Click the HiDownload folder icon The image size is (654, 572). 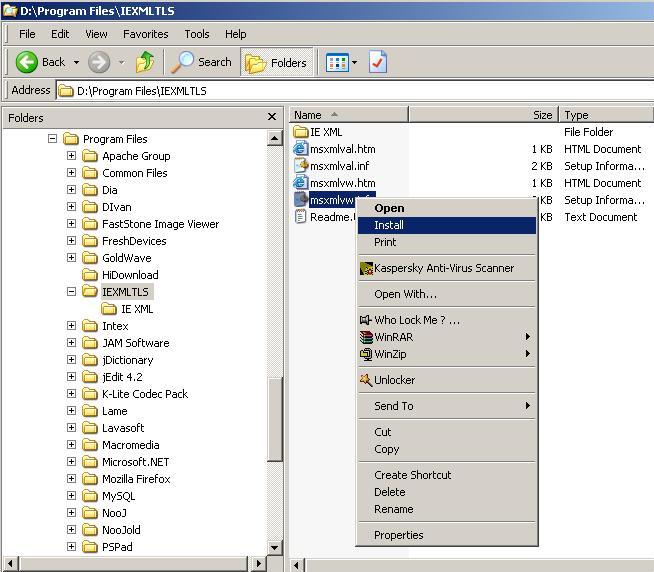tap(90, 275)
